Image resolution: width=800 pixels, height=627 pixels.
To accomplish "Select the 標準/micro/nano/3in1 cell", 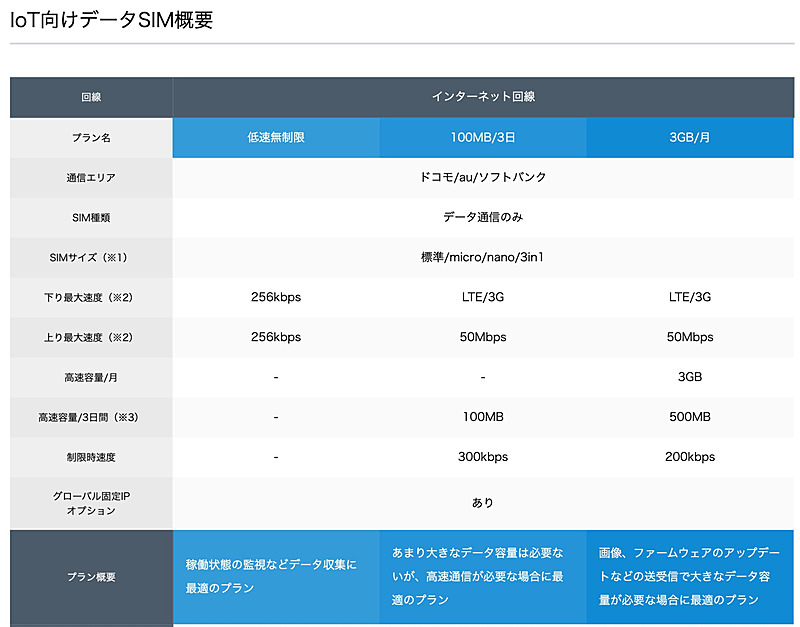I will click(x=483, y=258).
